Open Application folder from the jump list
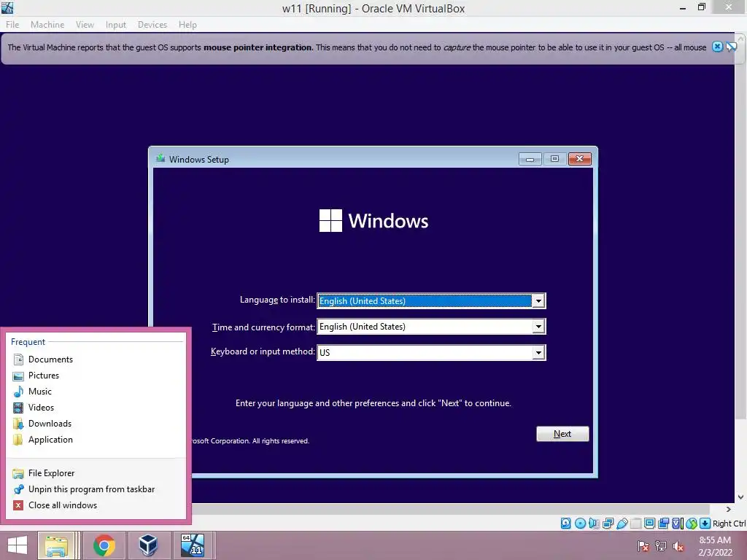Viewport: 747px width, 560px height. 95,440
